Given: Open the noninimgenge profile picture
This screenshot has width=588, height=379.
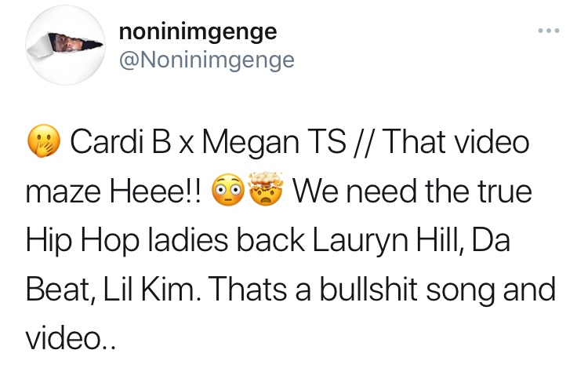Looking at the screenshot, I should pos(65,46).
